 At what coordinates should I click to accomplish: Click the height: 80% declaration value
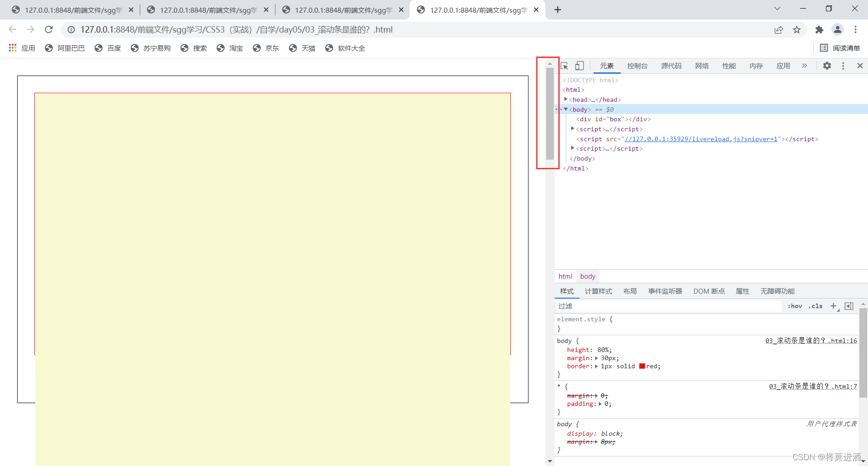604,350
